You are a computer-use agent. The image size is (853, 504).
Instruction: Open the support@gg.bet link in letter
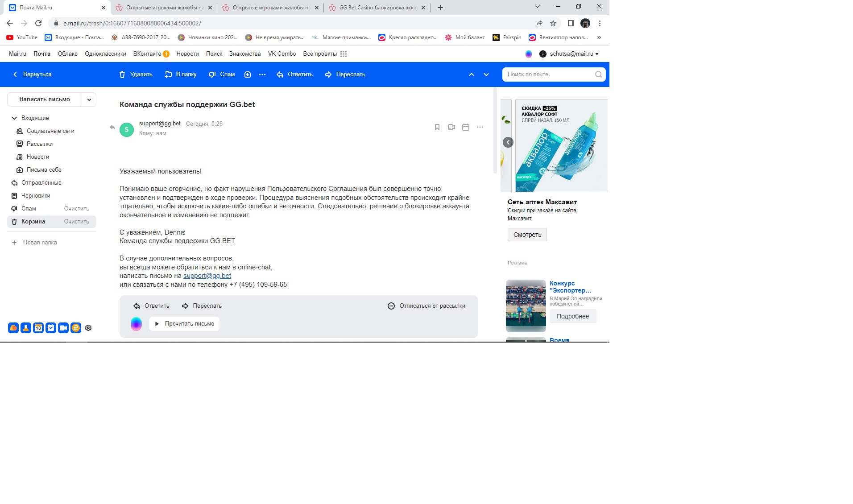(207, 276)
